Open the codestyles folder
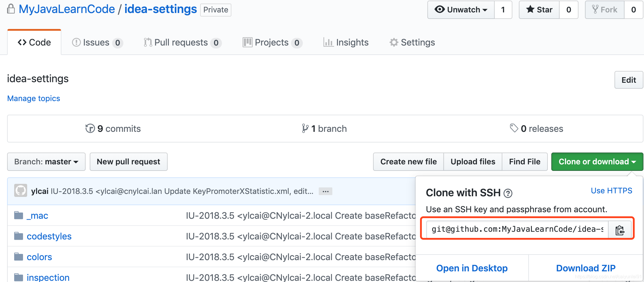 click(49, 236)
